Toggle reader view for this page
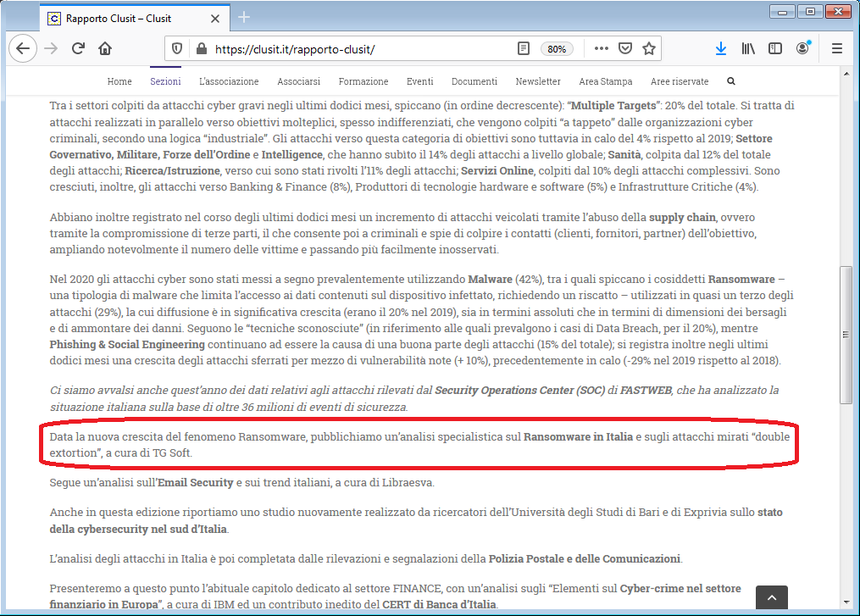860x616 pixels. [524, 49]
